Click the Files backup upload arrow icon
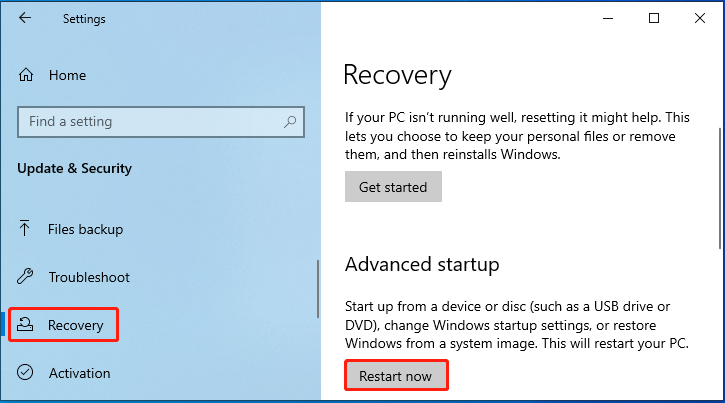The image size is (725, 403). click(25, 228)
